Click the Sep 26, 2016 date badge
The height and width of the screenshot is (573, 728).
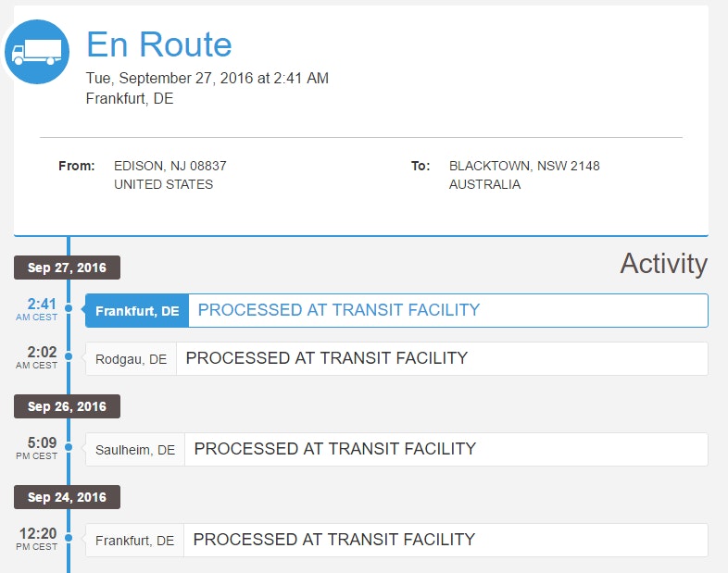tap(67, 406)
